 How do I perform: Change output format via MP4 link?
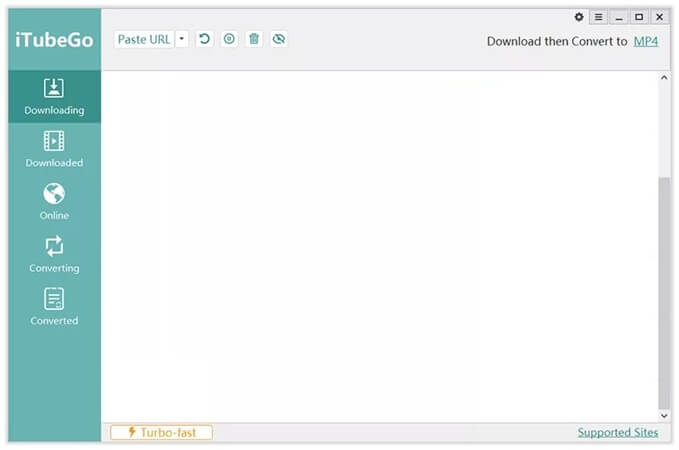point(646,41)
